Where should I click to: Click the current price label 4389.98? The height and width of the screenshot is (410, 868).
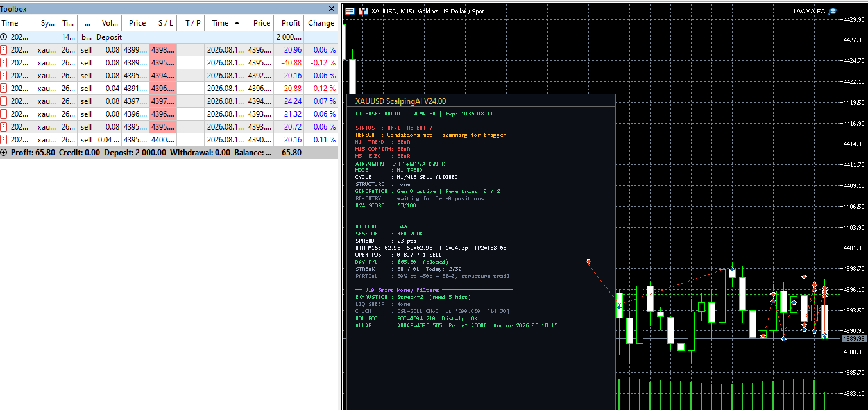[855, 338]
